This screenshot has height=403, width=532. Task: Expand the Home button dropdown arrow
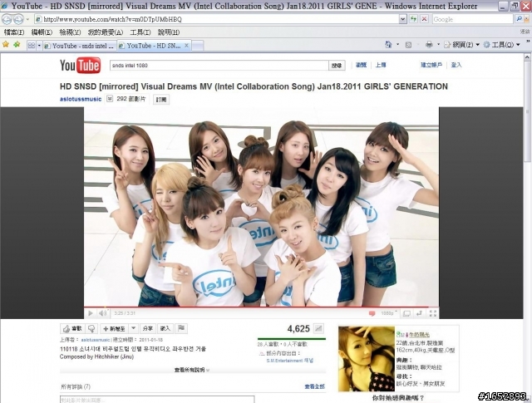pos(397,44)
